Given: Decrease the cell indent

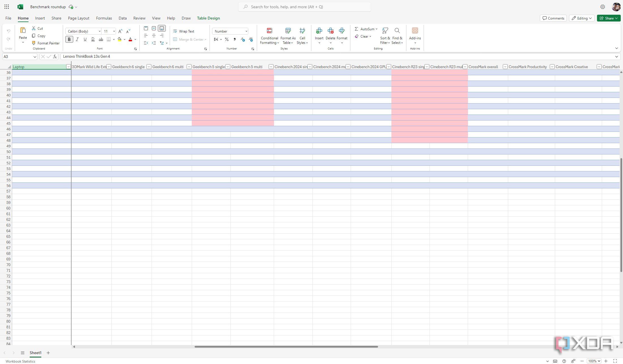Looking at the screenshot, I should tap(146, 43).
